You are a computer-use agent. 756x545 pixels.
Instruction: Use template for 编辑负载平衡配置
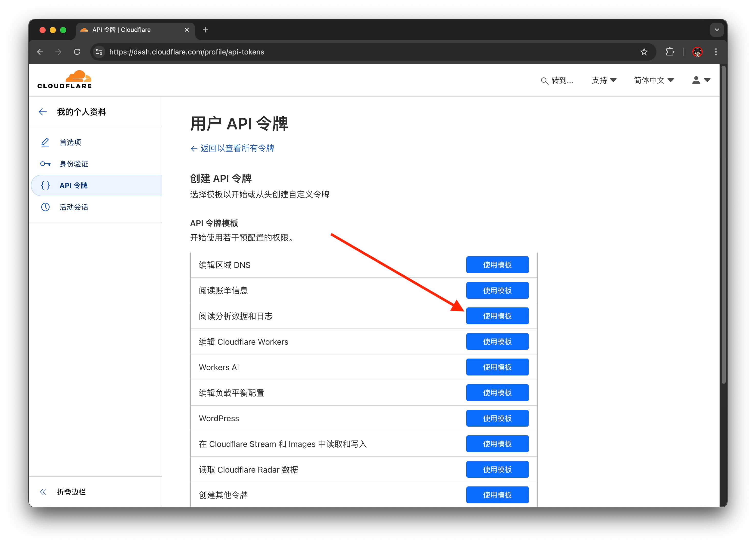tap(497, 393)
